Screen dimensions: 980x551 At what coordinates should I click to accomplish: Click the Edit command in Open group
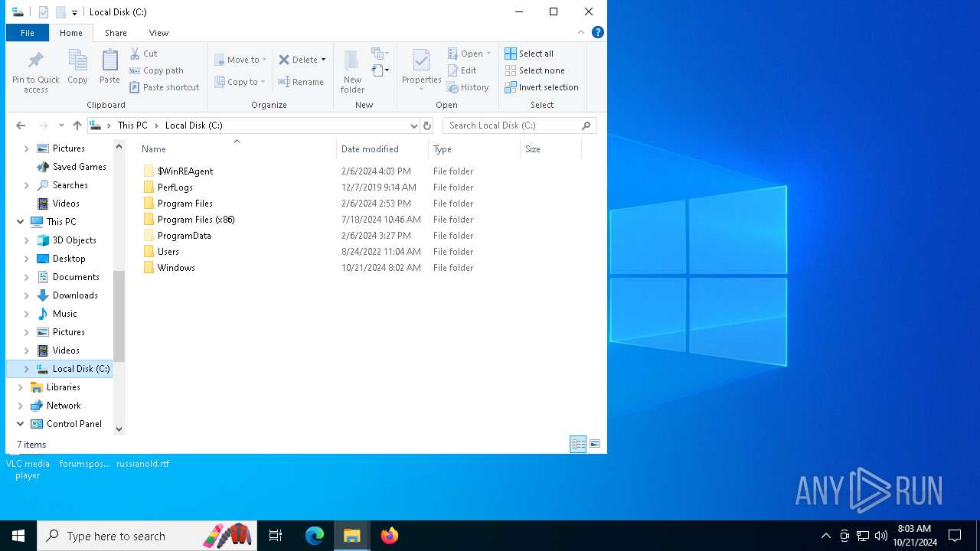click(462, 70)
